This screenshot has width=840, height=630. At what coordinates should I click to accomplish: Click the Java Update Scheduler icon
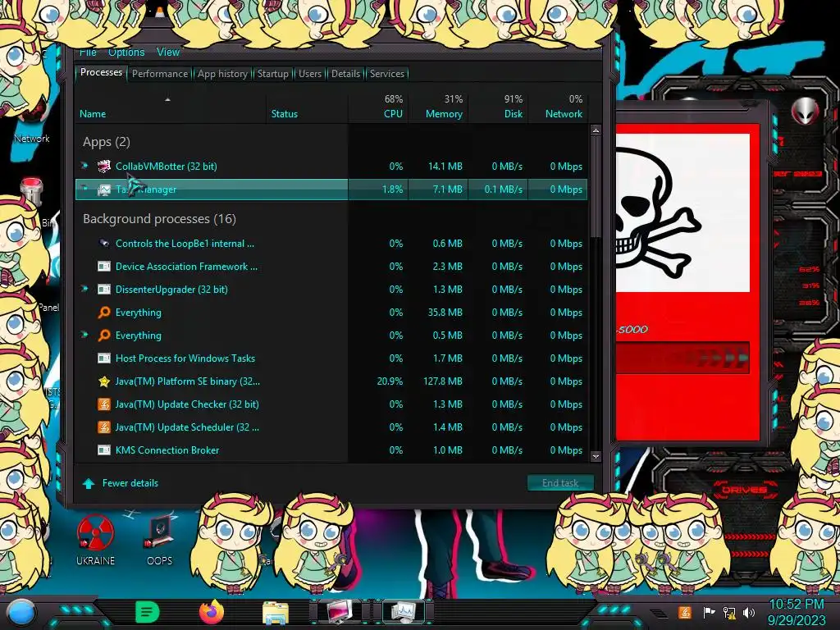104,427
